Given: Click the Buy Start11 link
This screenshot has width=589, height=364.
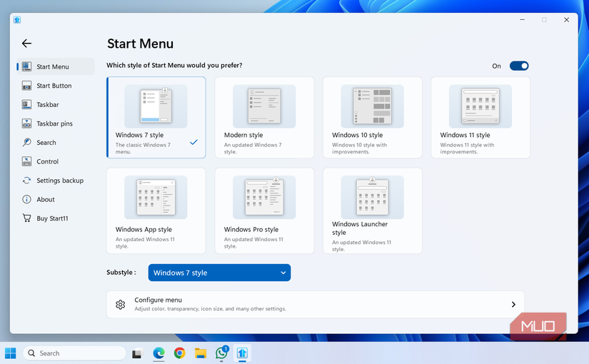Looking at the screenshot, I should 52,218.
